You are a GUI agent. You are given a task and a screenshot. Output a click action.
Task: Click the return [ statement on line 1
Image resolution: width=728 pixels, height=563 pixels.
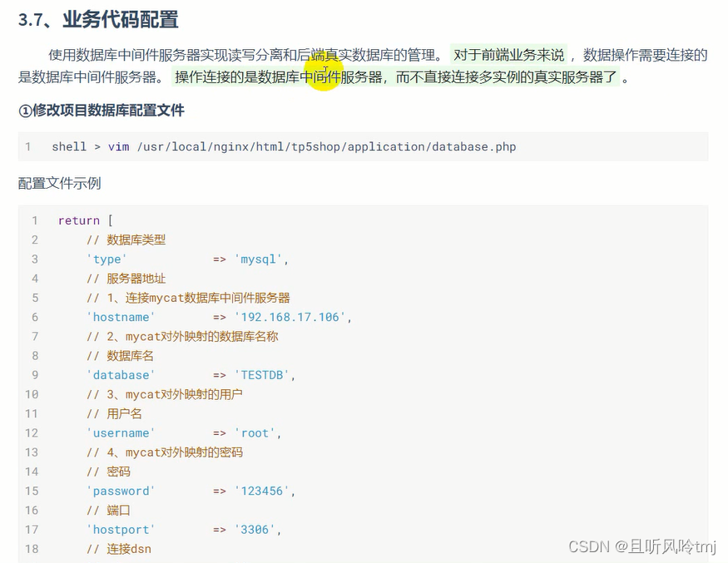tap(79, 220)
